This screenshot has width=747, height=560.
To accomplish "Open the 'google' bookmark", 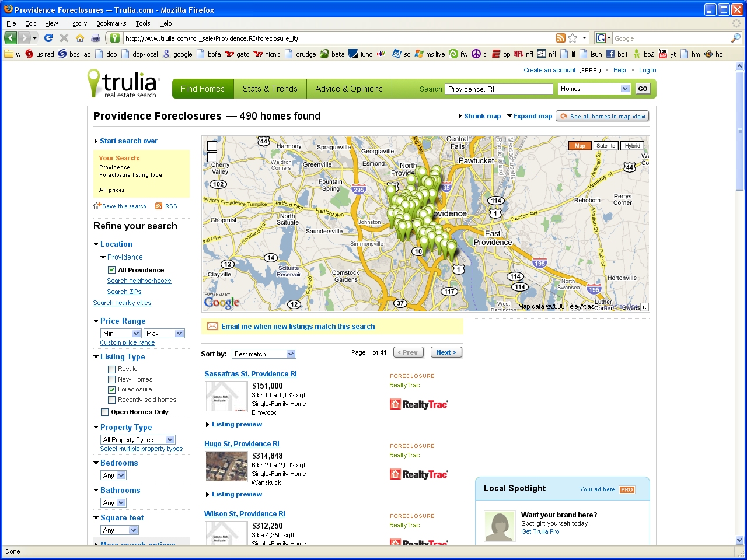I will click(177, 54).
